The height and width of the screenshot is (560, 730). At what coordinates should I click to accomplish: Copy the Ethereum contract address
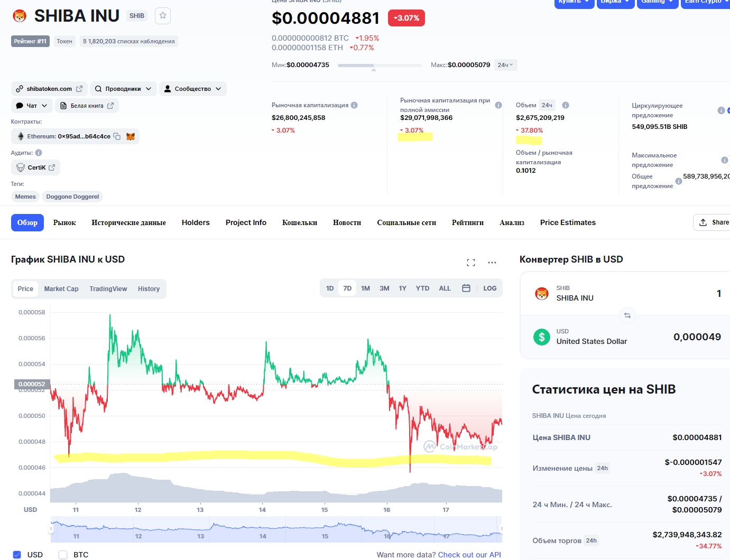[x=117, y=136]
